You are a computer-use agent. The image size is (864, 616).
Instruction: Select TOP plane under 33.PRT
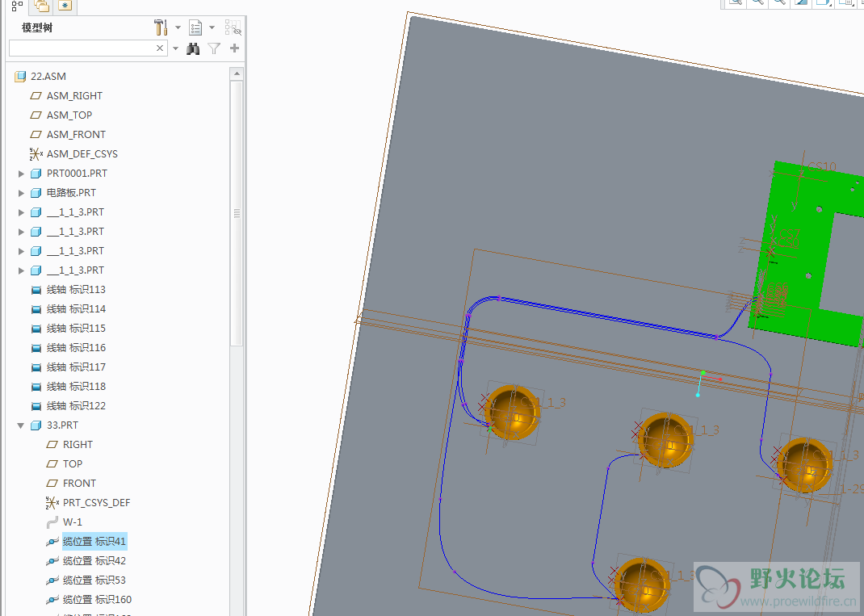click(72, 464)
